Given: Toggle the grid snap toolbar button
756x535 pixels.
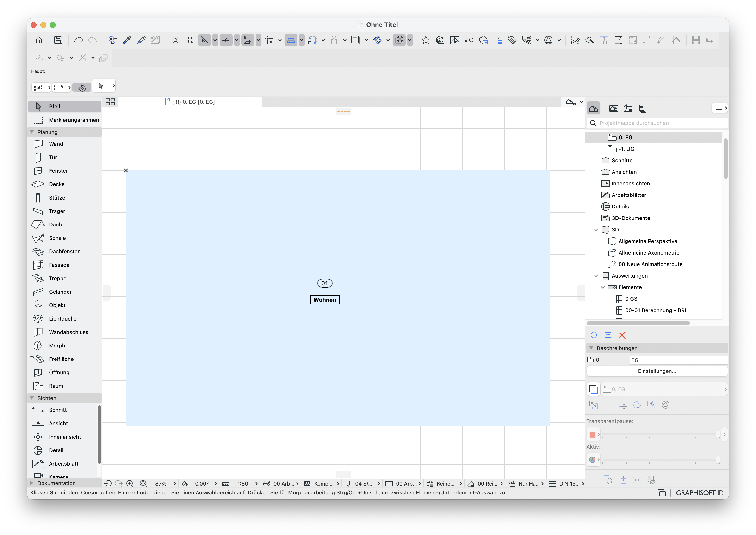Looking at the screenshot, I should [269, 40].
